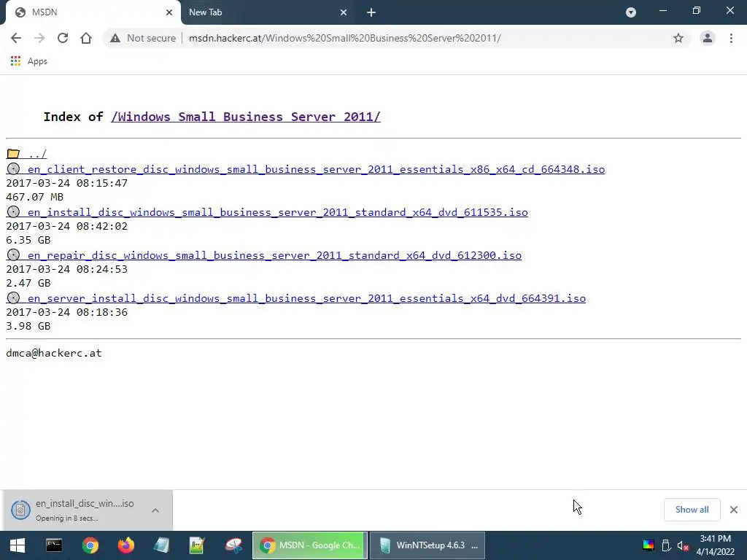
Task: Open a new tab with the plus button
Action: click(x=371, y=12)
